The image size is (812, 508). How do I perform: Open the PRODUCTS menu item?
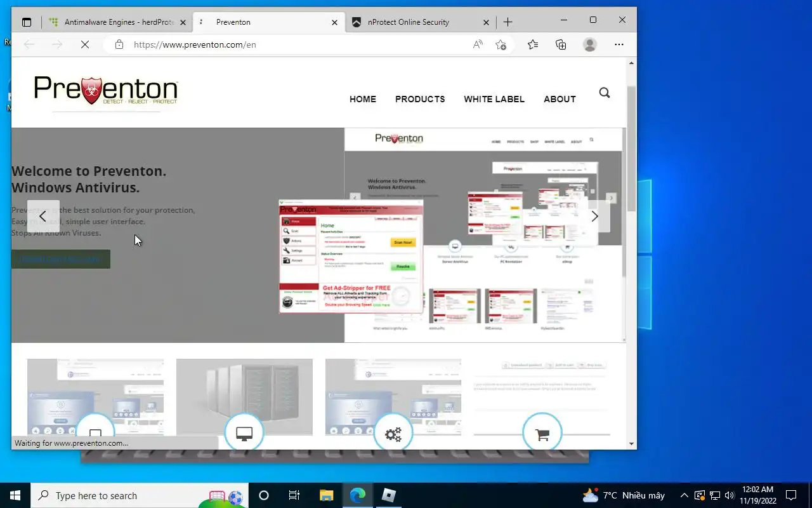pos(420,99)
